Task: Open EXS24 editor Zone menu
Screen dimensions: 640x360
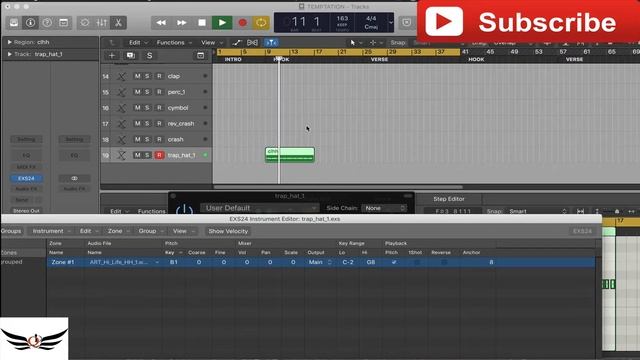Action: pos(118,231)
